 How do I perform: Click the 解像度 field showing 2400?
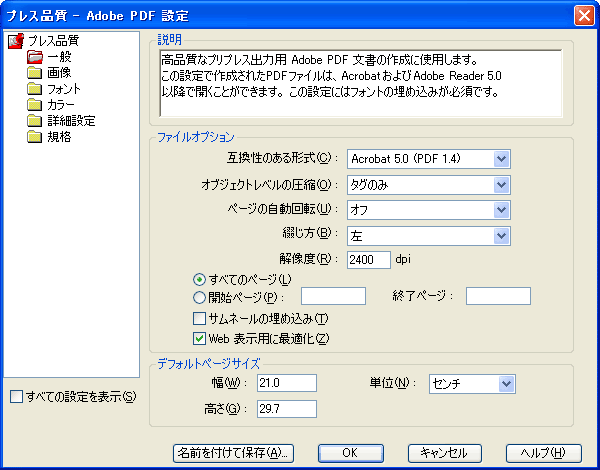pos(369,260)
